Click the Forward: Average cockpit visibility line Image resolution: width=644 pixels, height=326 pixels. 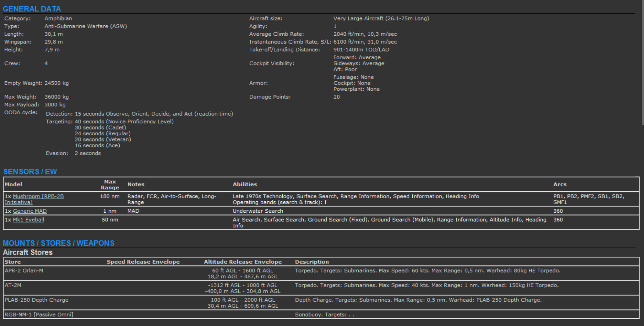coord(357,57)
